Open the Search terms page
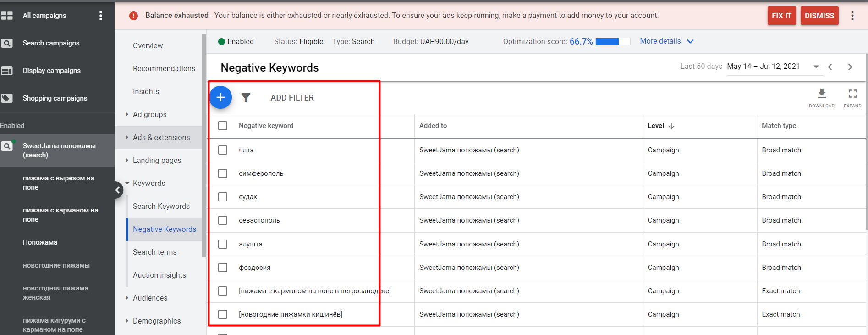This screenshot has width=868, height=335. pos(154,252)
